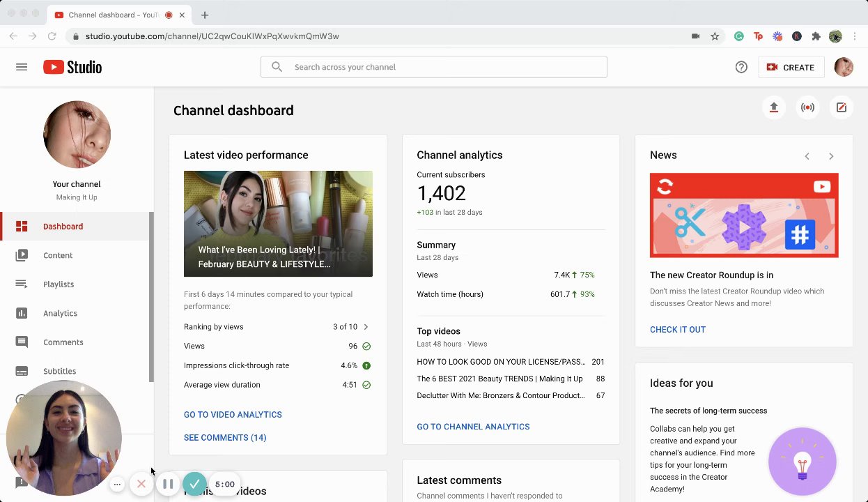Click GO TO VIDEO ANALYTICS link
This screenshot has height=502, width=868.
coord(233,415)
